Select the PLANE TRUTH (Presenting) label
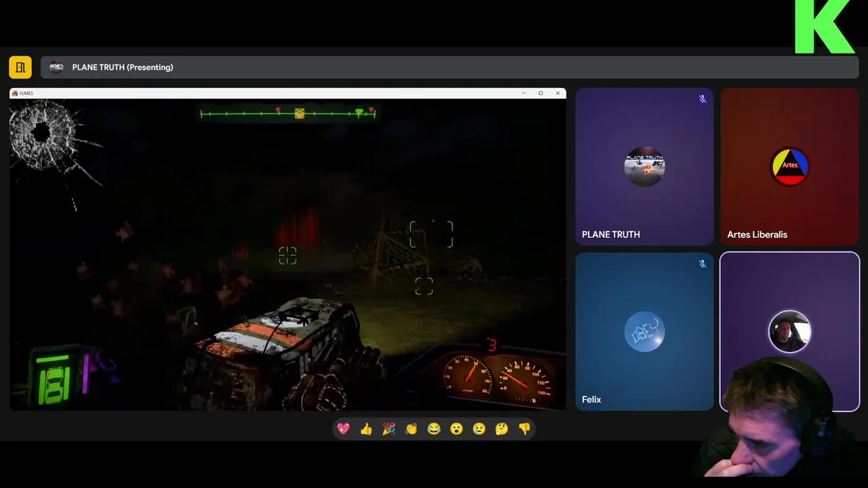The image size is (868, 488). [123, 67]
